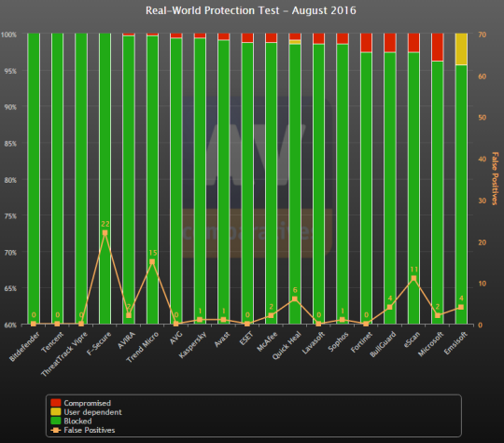Click the Trend Micro marker labeled 15
504x443 pixels.
152,262
